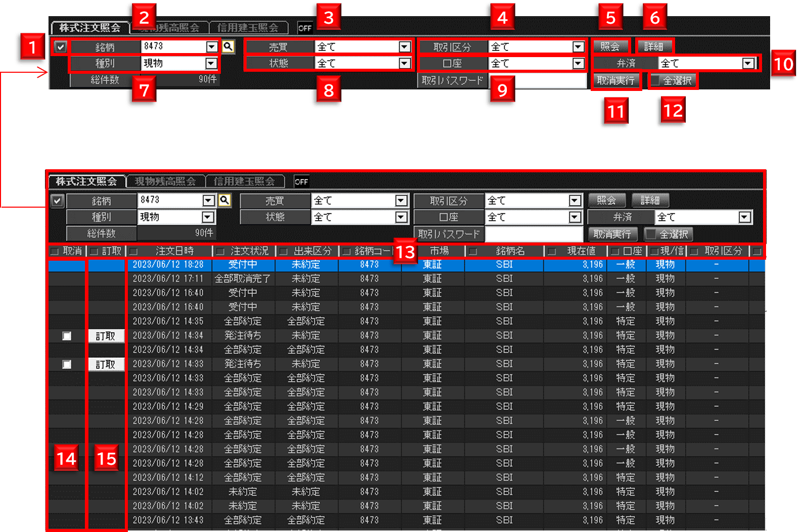Click the 全部取消完了 status cell
The width and height of the screenshot is (806, 532).
[x=243, y=279]
